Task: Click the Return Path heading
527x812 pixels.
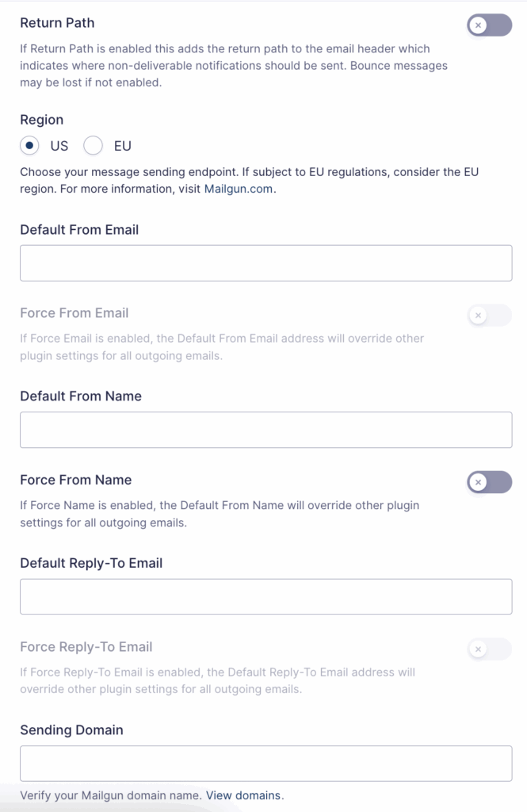Action: tap(57, 23)
